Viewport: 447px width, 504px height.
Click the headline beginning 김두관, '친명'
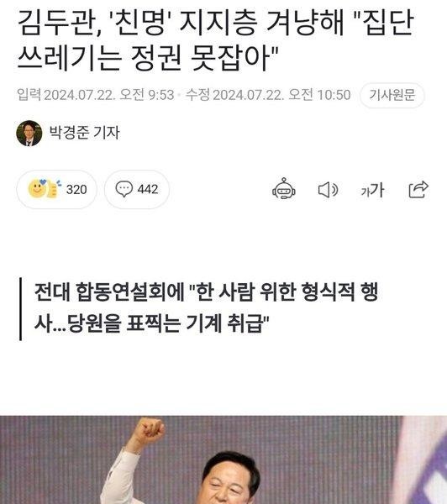point(215,39)
